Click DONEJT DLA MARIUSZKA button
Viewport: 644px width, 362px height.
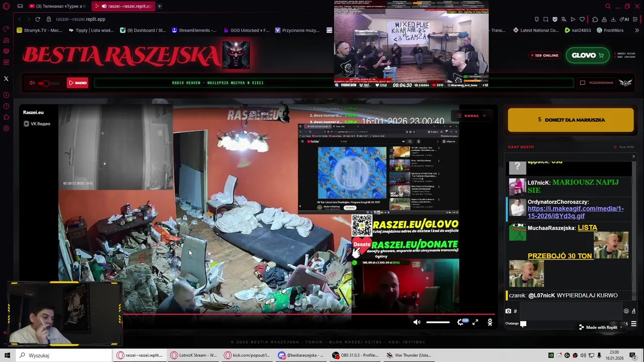click(x=571, y=120)
